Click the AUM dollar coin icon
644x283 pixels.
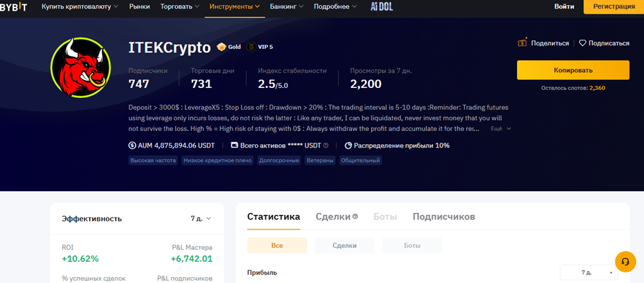click(x=132, y=145)
